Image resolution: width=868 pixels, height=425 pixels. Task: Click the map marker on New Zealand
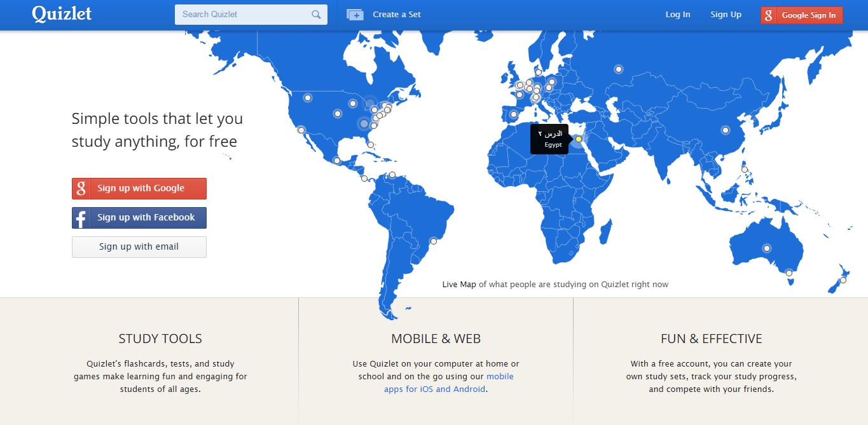[843, 280]
